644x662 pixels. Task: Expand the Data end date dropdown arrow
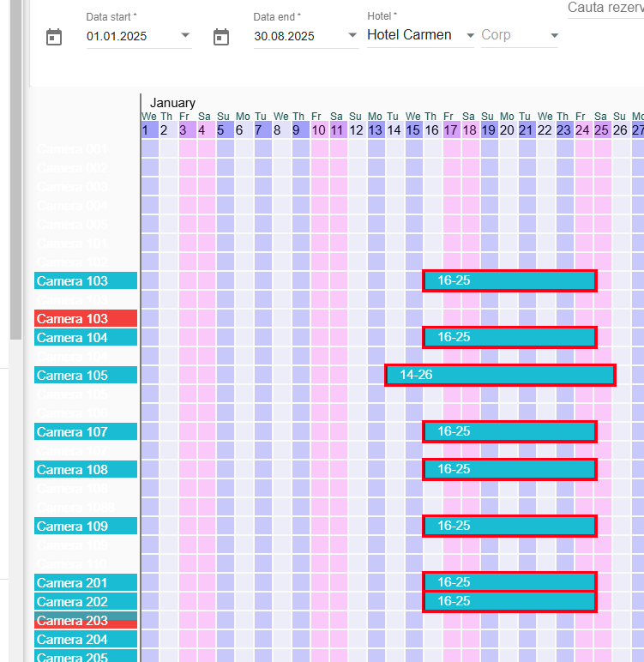tap(352, 35)
